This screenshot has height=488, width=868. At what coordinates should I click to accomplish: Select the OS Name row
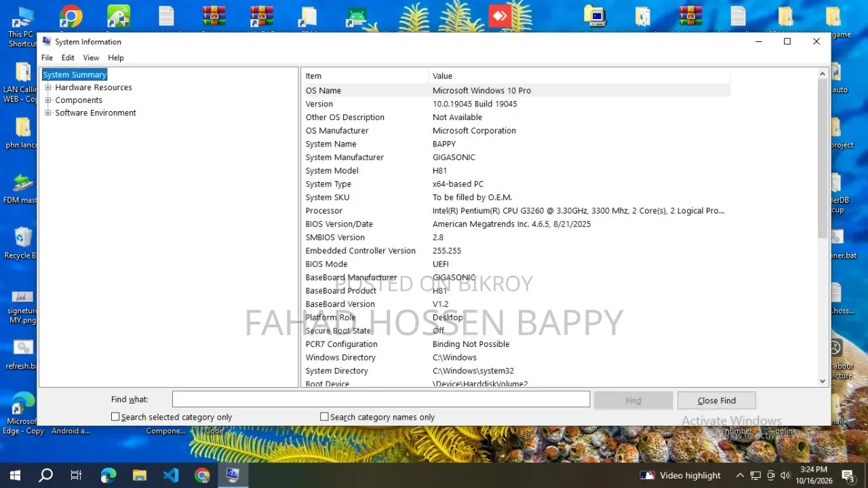(x=516, y=90)
